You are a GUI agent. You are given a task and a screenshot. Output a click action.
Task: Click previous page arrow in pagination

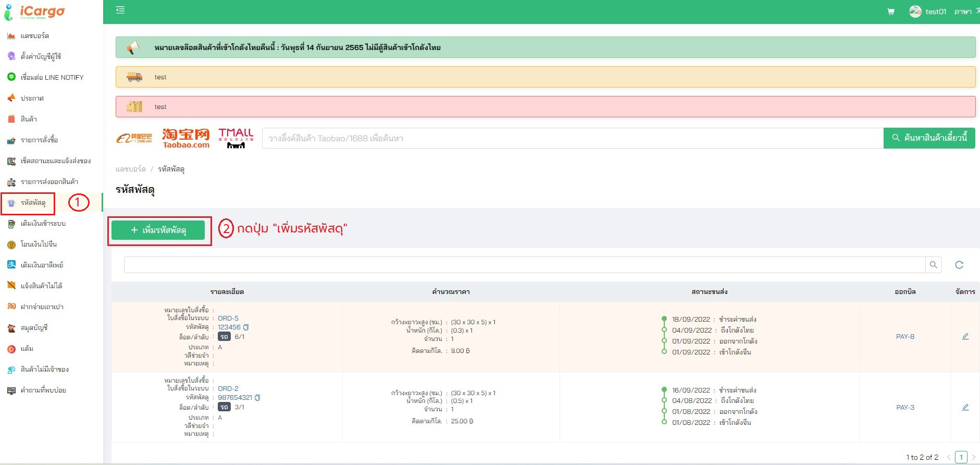[x=948, y=457]
